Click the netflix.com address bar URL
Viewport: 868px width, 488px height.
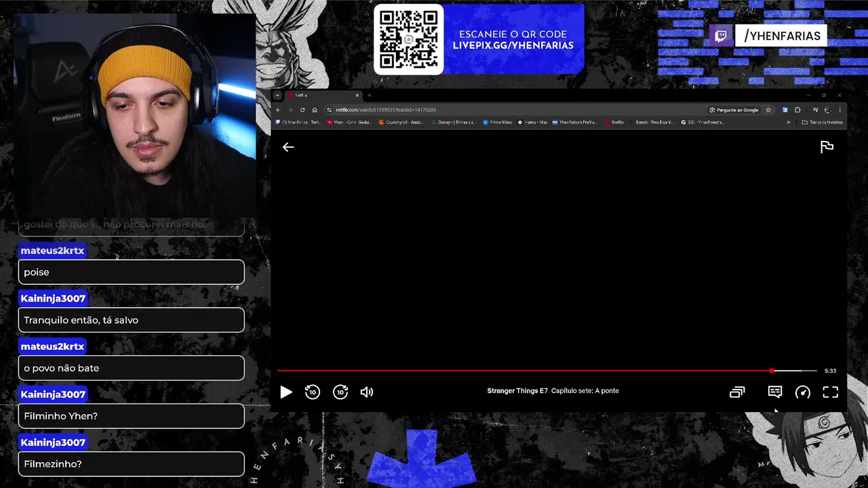click(386, 110)
